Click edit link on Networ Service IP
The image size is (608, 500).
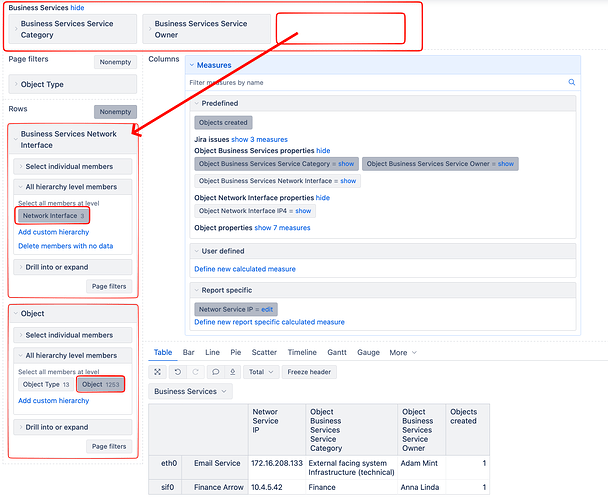[x=267, y=310]
